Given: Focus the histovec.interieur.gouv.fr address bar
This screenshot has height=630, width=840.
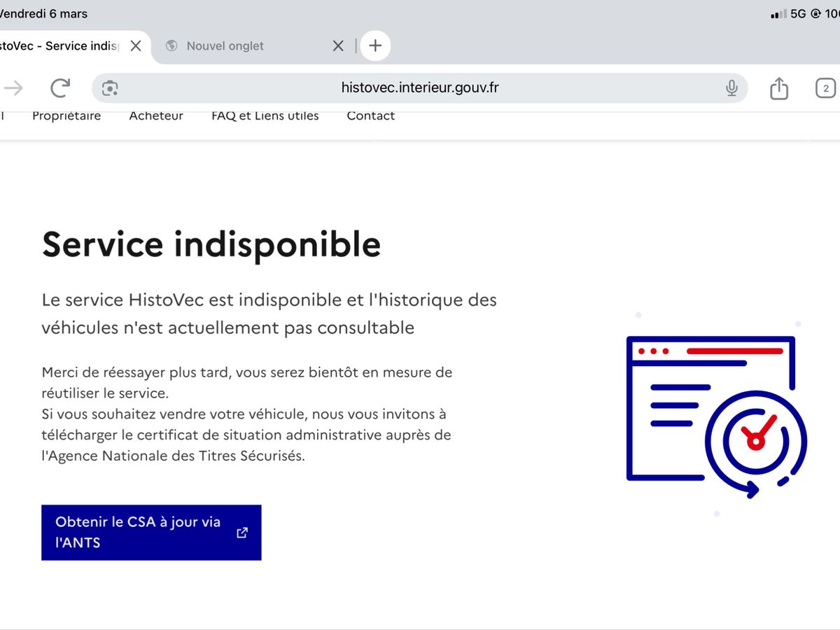Looking at the screenshot, I should (x=420, y=88).
